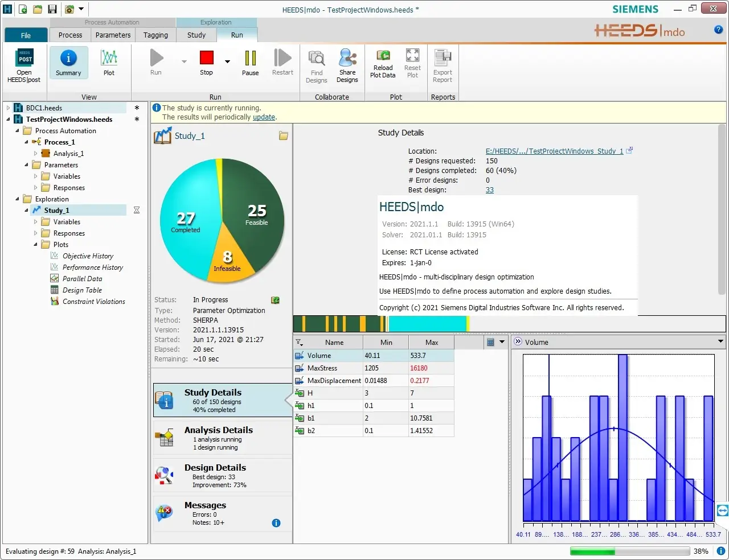The width and height of the screenshot is (729, 560).
Task: Click the Restart button
Action: [x=282, y=63]
